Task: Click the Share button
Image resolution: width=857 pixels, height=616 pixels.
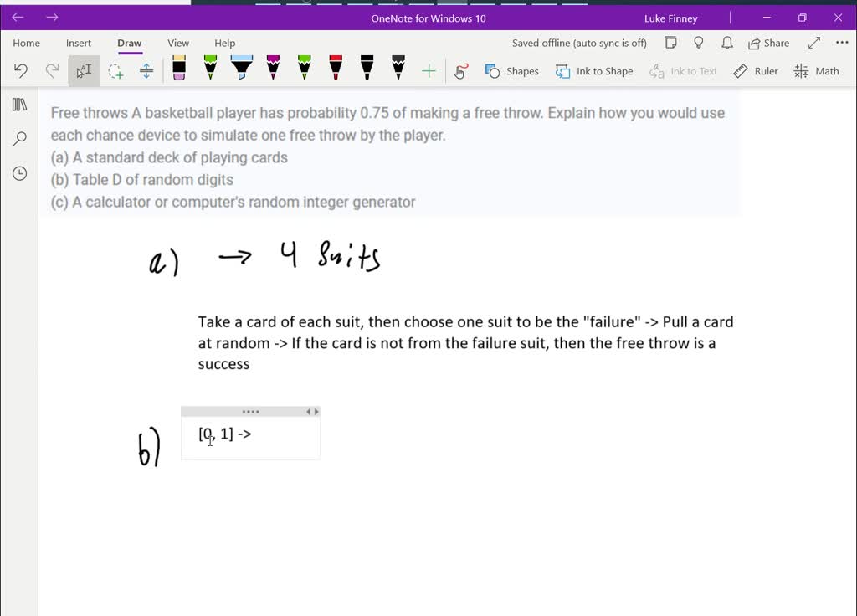Action: click(x=767, y=43)
